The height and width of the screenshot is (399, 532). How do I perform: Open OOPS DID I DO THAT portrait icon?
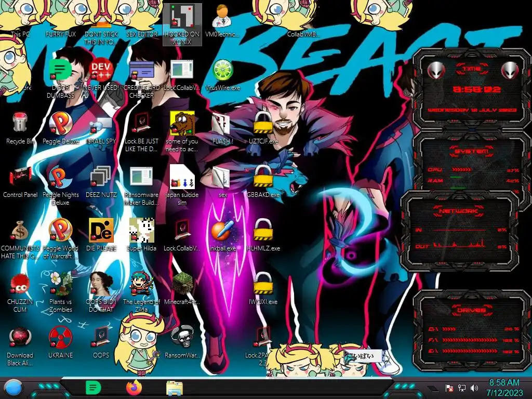[x=101, y=292]
